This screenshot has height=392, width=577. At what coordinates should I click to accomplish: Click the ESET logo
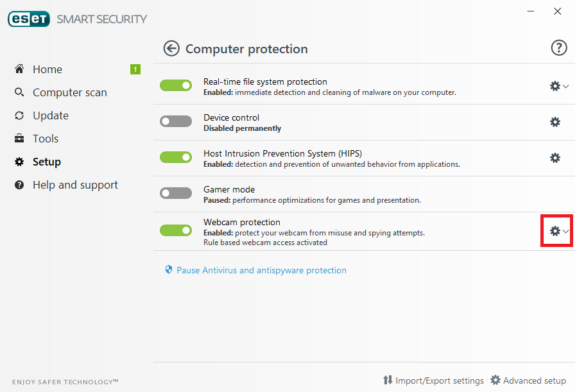click(x=29, y=19)
